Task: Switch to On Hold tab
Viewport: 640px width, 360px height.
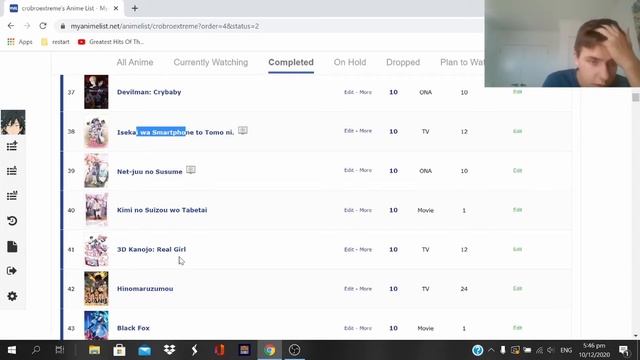Action: click(350, 62)
